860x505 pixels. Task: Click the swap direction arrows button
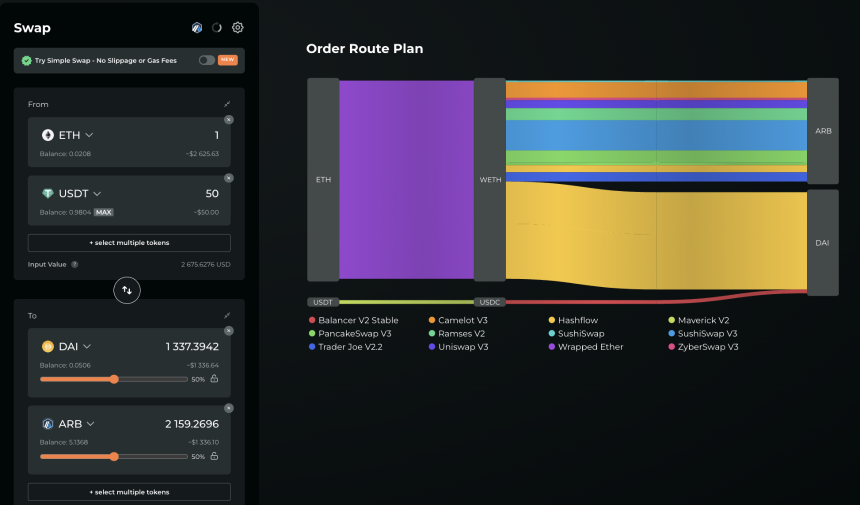point(127,290)
